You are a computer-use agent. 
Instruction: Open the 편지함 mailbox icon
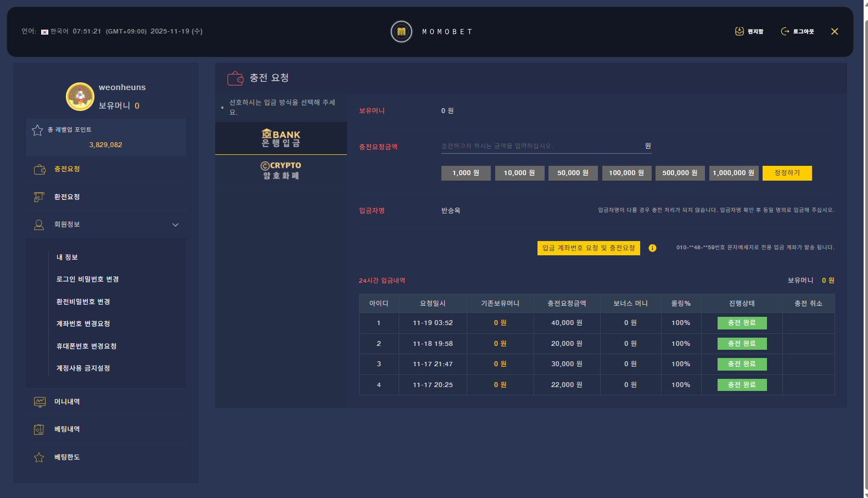[740, 31]
